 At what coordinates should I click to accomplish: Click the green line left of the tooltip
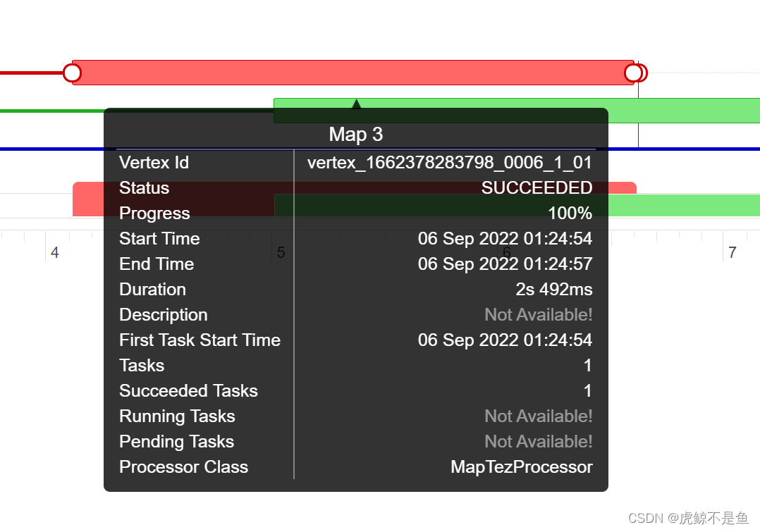[x=49, y=111]
